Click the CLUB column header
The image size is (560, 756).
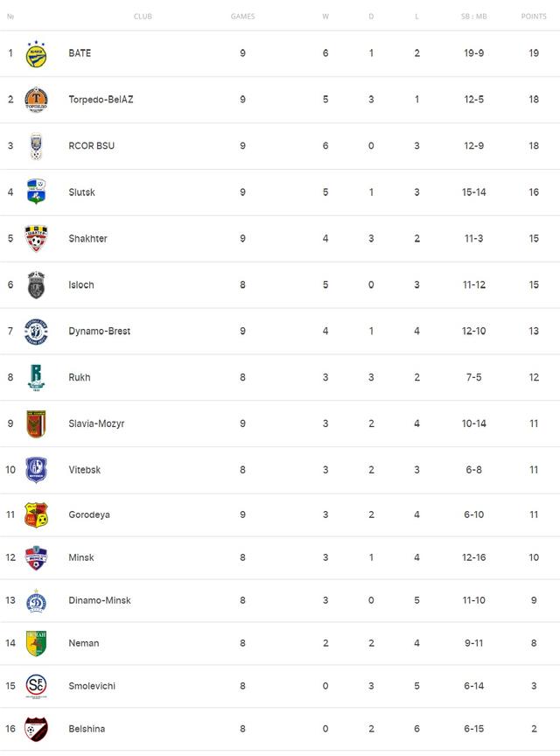pos(143,17)
